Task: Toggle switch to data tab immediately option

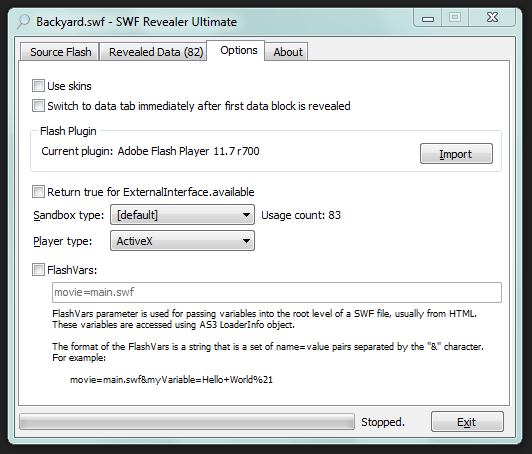Action: pyautogui.click(x=38, y=106)
